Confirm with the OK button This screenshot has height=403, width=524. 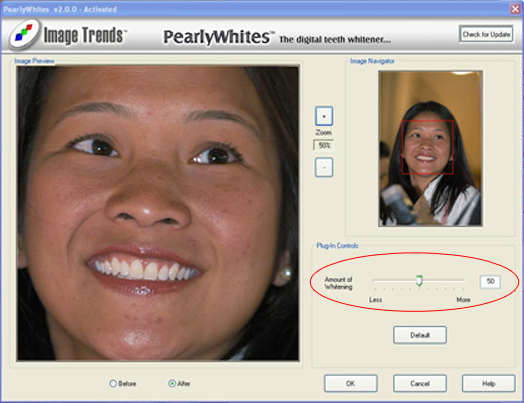click(351, 383)
